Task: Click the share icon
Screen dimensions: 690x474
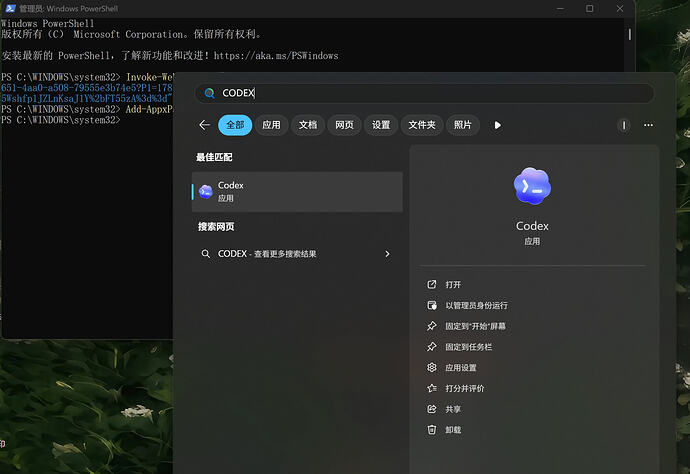Action: (432, 409)
